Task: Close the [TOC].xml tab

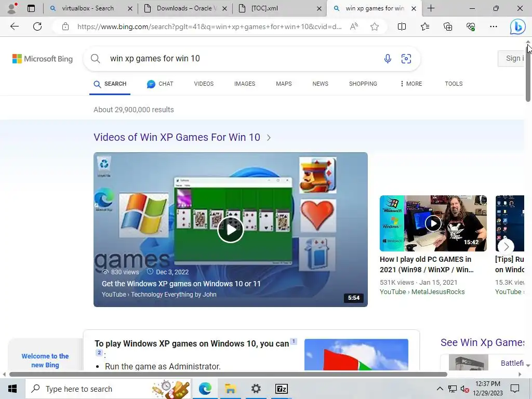Action: (x=320, y=9)
